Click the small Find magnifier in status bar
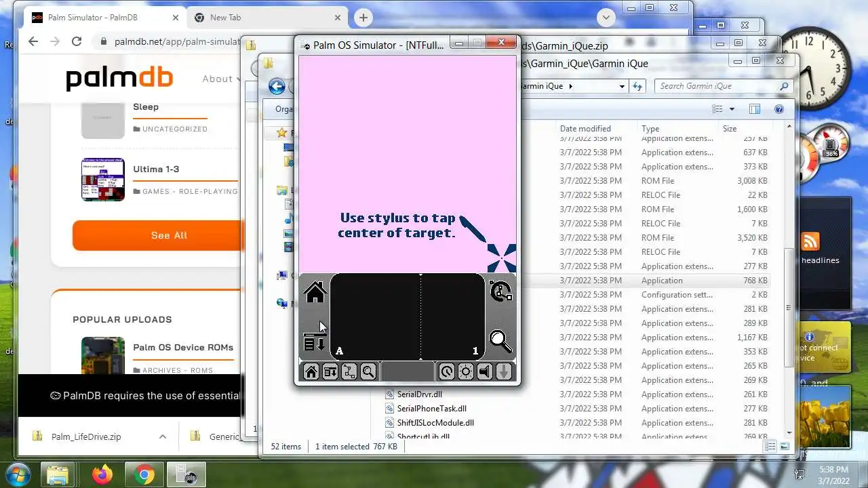This screenshot has height=488, width=868. click(368, 371)
